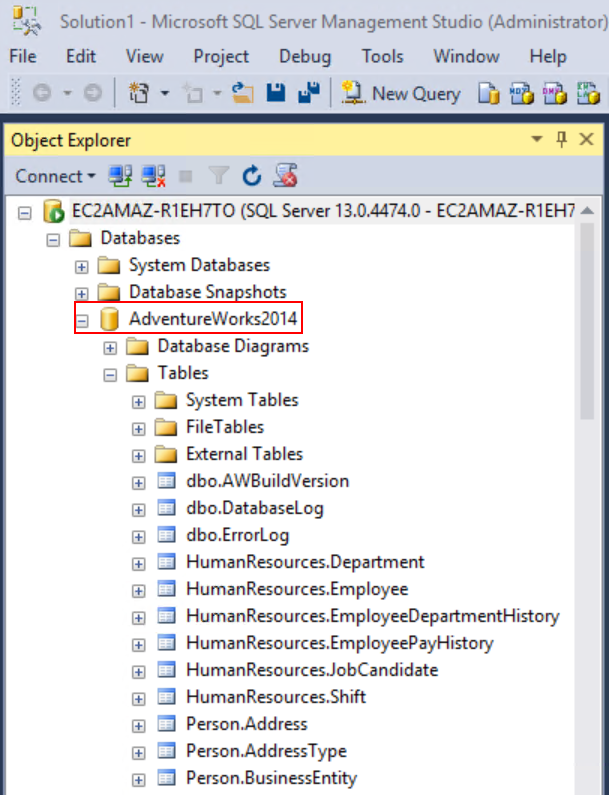Image resolution: width=609 pixels, height=795 pixels.
Task: Click the Open File toolbar icon
Action: pyautogui.click(x=242, y=93)
